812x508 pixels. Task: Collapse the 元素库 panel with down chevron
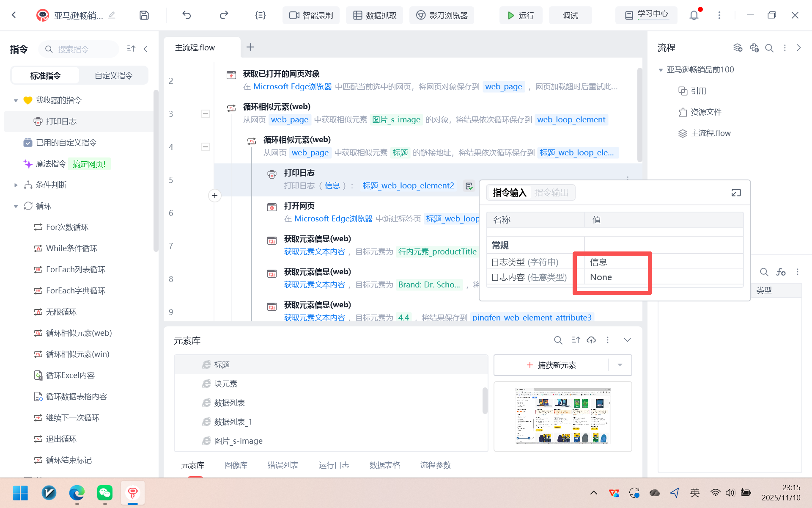click(x=627, y=340)
